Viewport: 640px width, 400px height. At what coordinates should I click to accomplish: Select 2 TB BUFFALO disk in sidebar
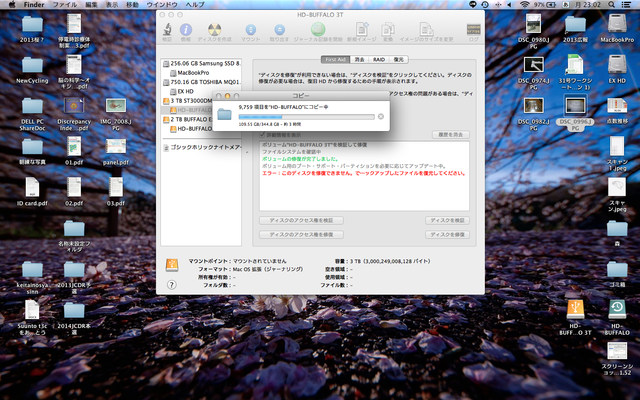188,120
